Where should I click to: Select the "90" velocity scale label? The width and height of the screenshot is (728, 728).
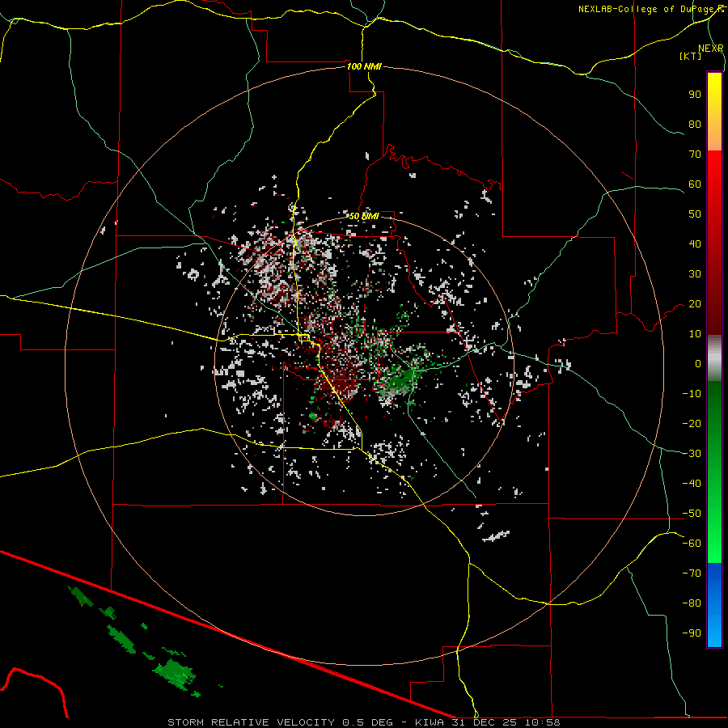(x=695, y=95)
